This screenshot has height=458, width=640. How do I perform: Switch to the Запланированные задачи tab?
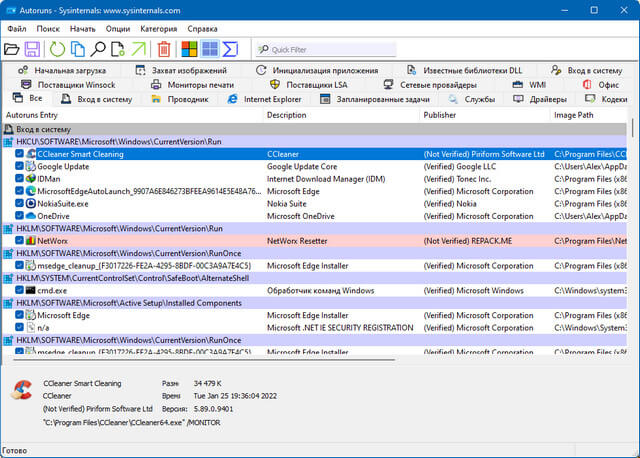[374, 99]
